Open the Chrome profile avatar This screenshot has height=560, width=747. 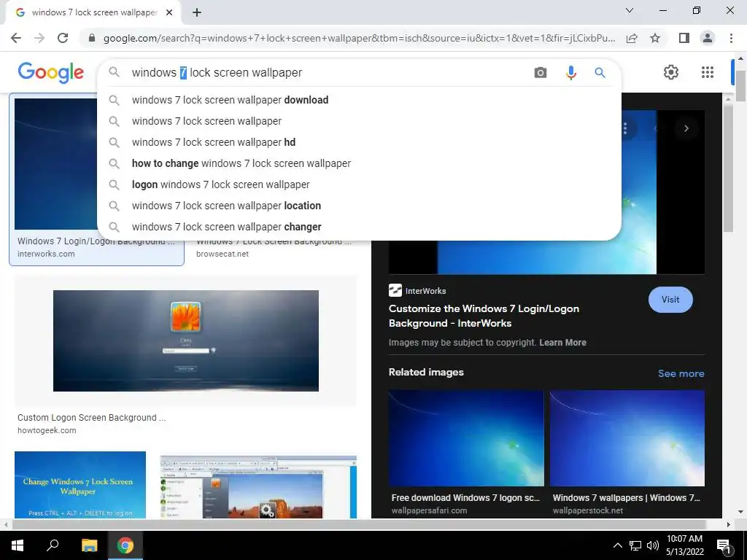coord(708,38)
